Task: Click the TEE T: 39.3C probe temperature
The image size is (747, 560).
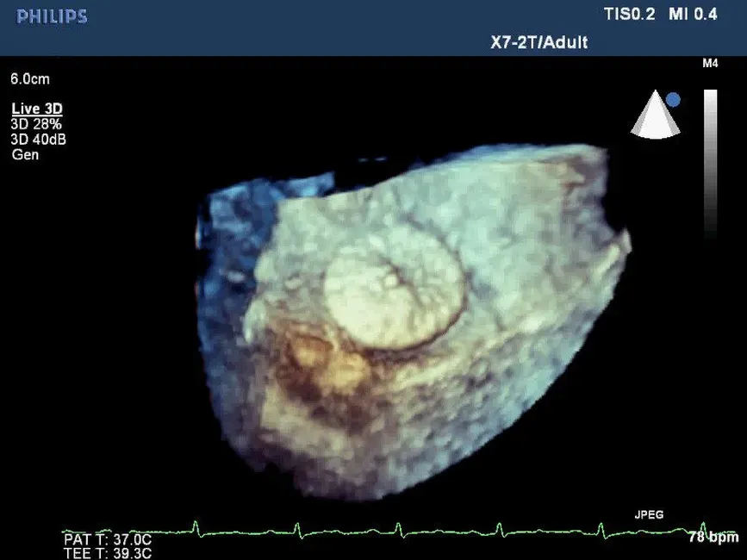Action: pyautogui.click(x=107, y=553)
